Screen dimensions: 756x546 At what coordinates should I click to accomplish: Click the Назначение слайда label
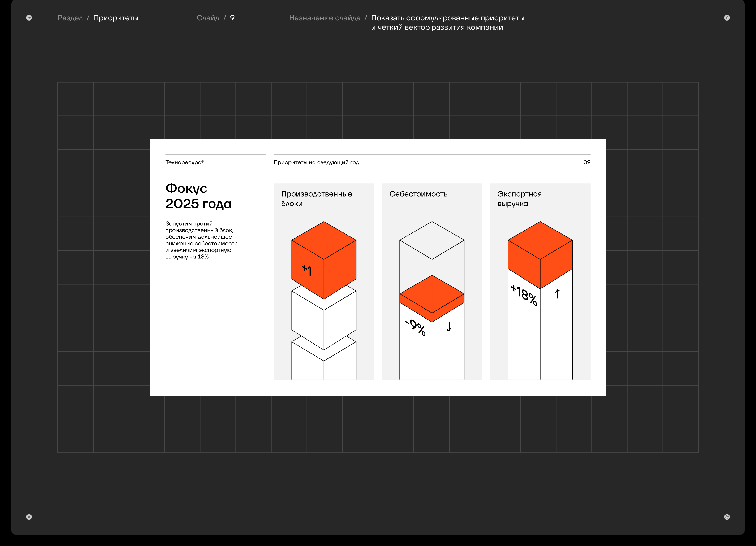pyautogui.click(x=325, y=18)
